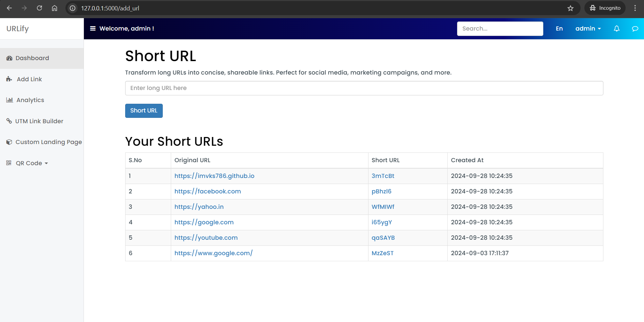Click the browser back arrow
644x322 pixels.
point(9,8)
